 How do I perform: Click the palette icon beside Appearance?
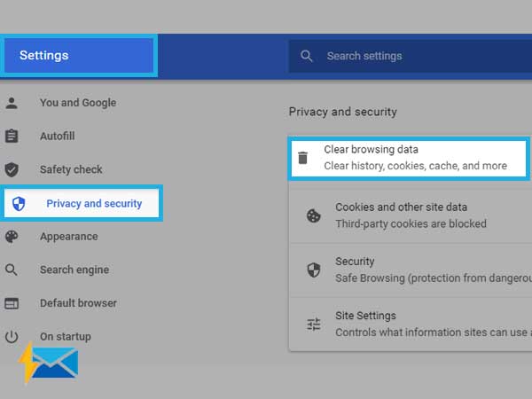[12, 237]
